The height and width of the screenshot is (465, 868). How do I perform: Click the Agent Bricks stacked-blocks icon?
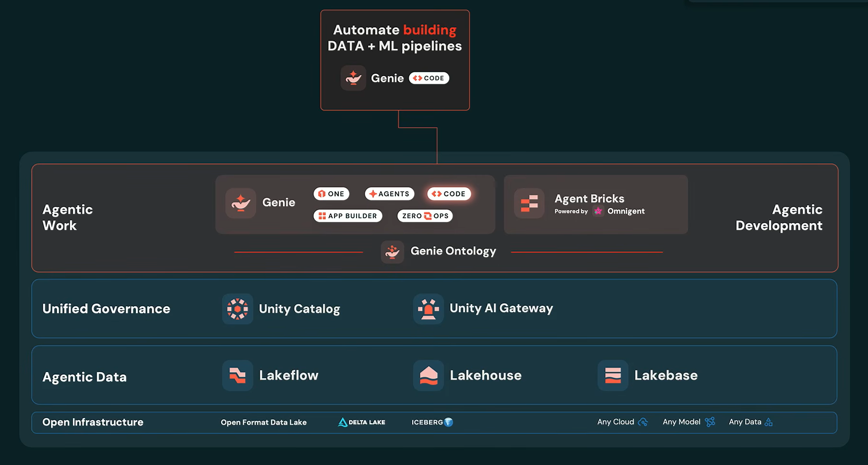[529, 203]
